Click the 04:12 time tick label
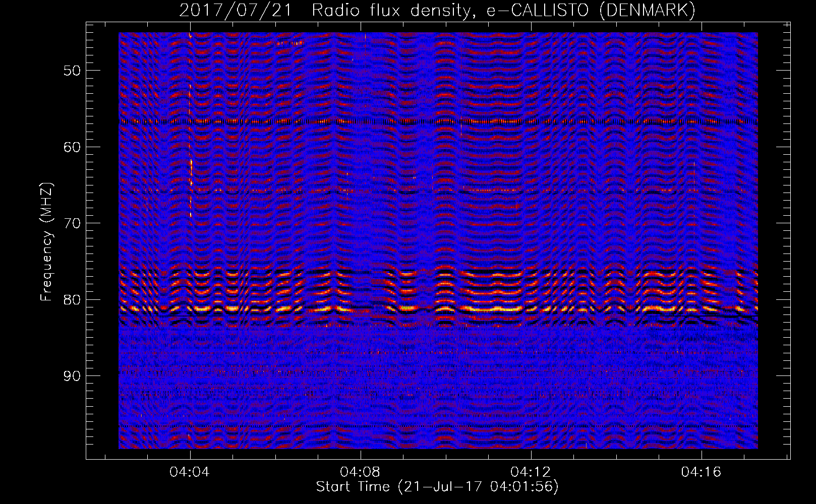 coord(531,472)
